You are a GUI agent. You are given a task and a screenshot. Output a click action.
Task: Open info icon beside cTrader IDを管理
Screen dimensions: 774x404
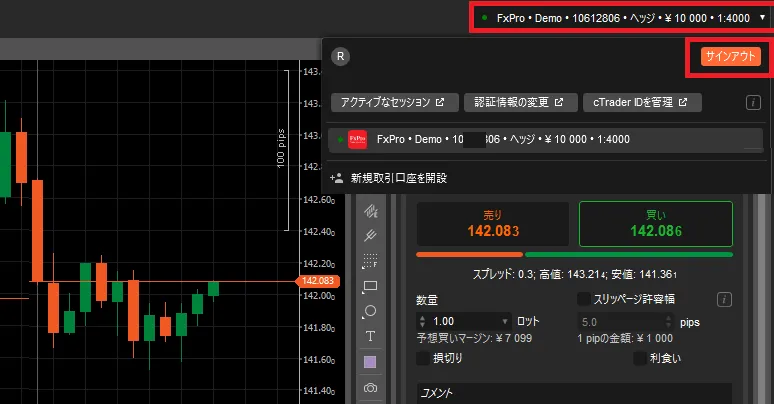(753, 103)
